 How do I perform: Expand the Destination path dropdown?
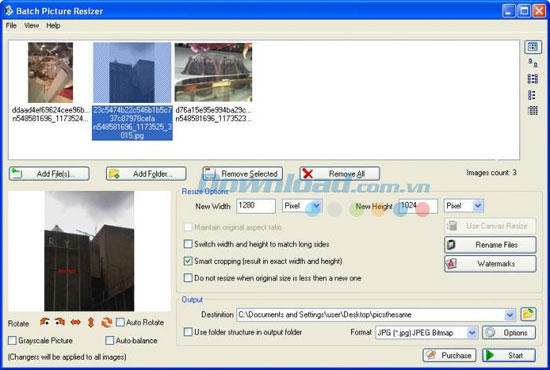click(x=510, y=315)
